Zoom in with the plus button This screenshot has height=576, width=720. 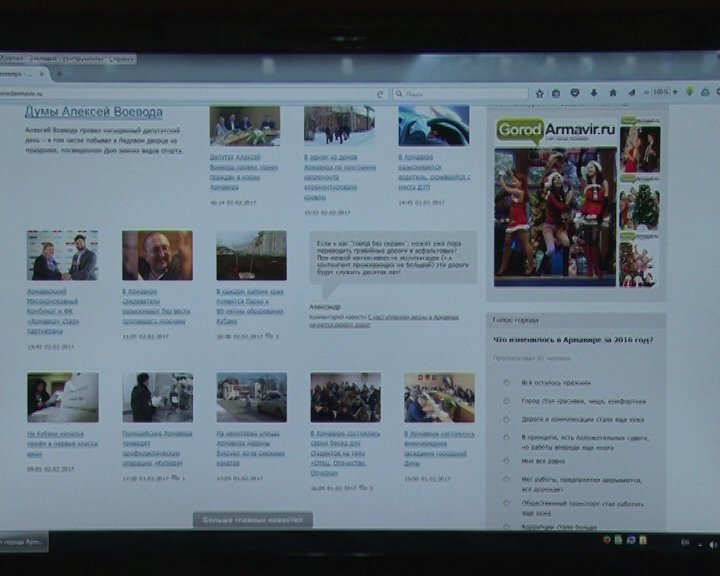click(x=675, y=92)
